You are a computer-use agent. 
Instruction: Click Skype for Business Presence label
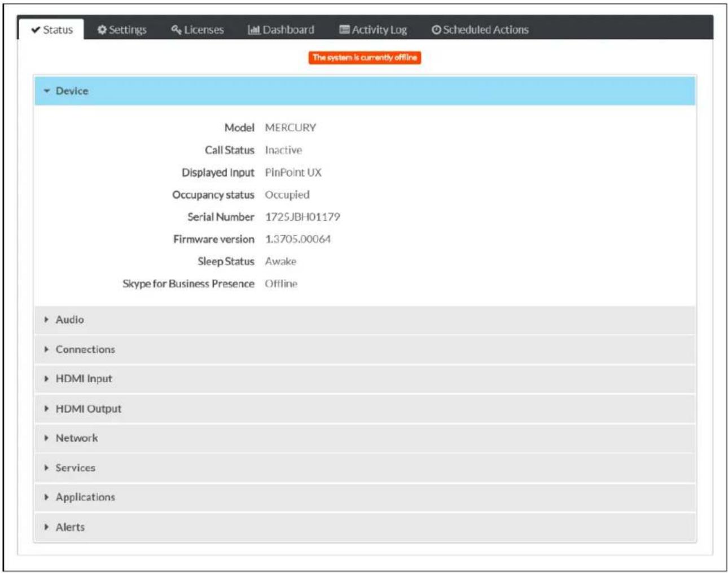click(x=188, y=284)
